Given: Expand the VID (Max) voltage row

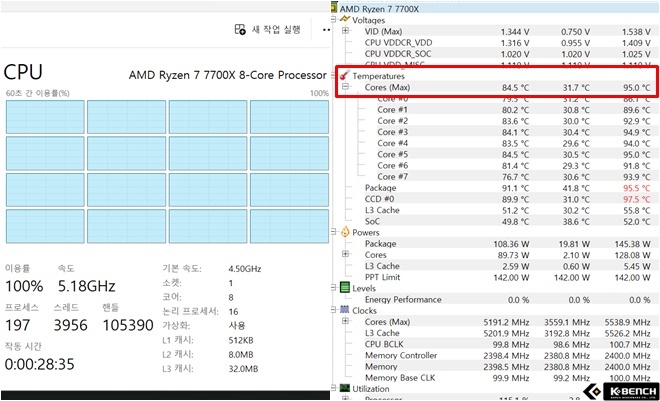Looking at the screenshot, I should coord(346,31).
